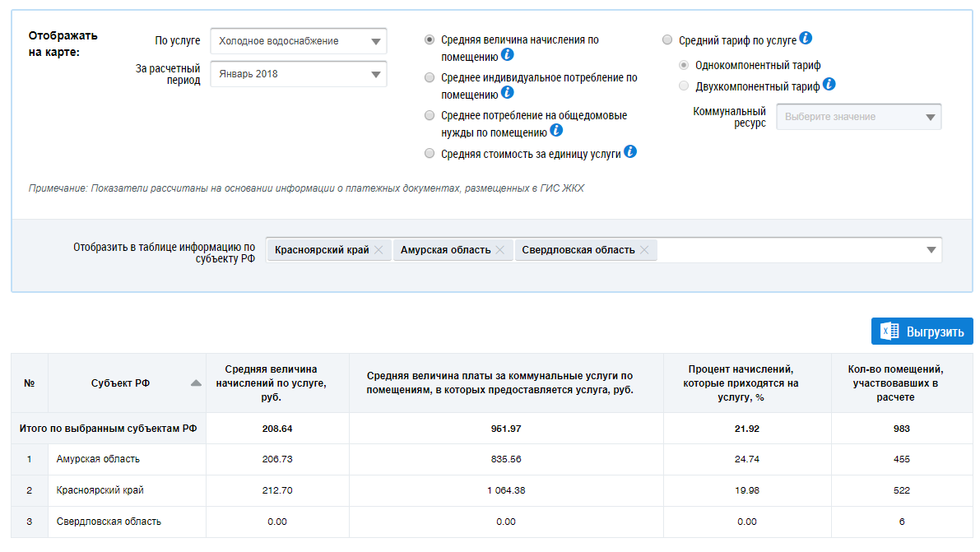Select the Средний тариф по услуге radio
980x552 pixels.
coord(667,39)
